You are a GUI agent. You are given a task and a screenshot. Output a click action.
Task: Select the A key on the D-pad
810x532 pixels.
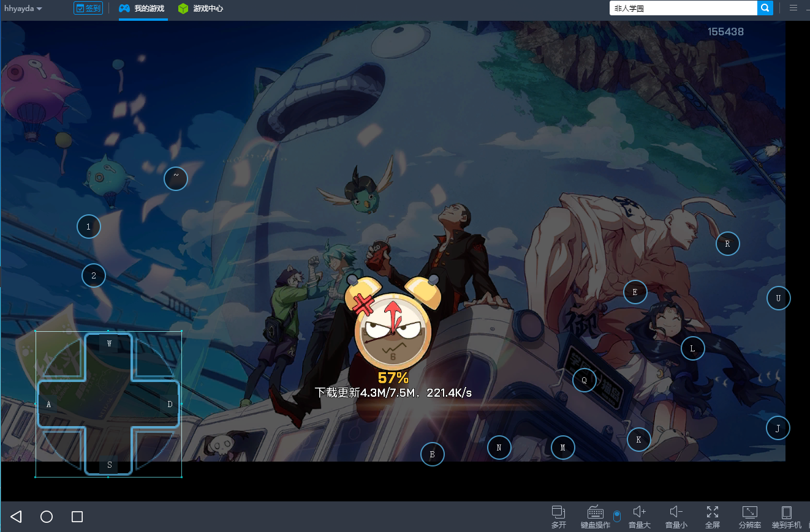coord(48,404)
